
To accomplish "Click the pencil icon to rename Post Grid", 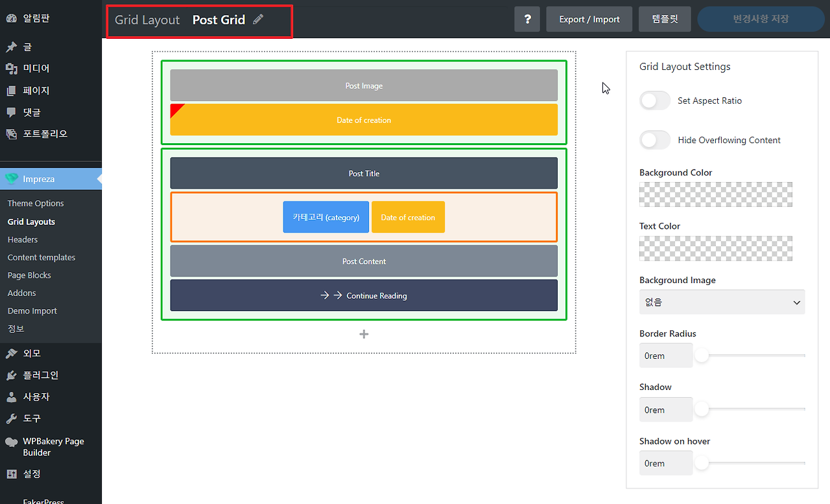I will click(x=258, y=19).
